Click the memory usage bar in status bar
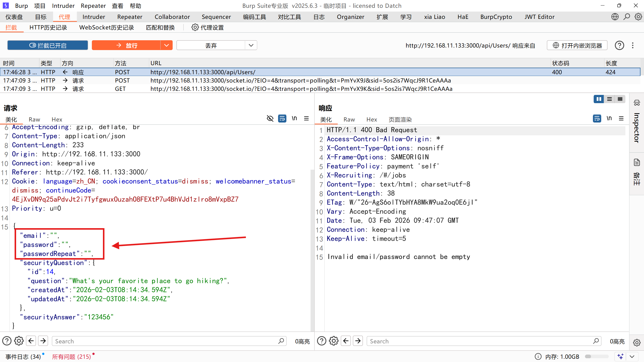The height and width of the screenshot is (362, 644). (x=596, y=356)
